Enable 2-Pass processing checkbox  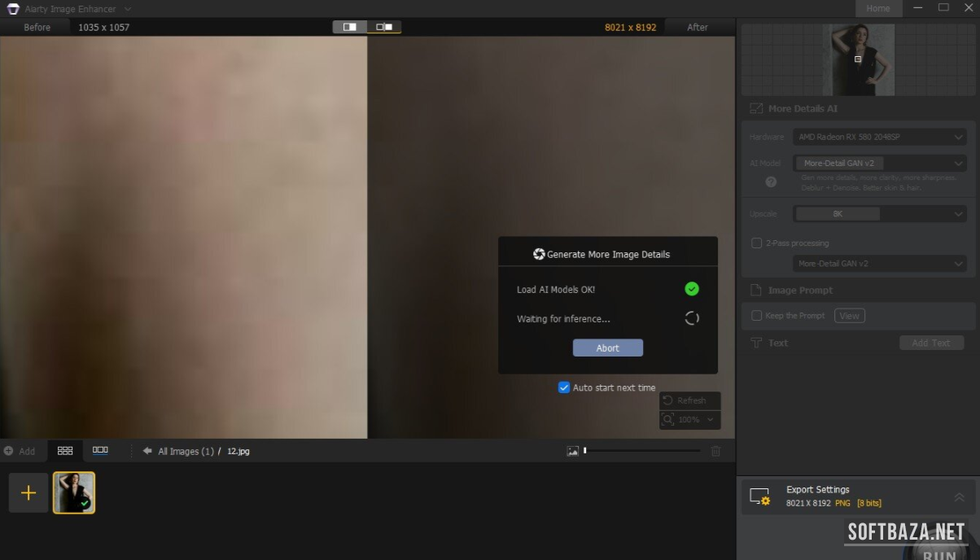[757, 243]
